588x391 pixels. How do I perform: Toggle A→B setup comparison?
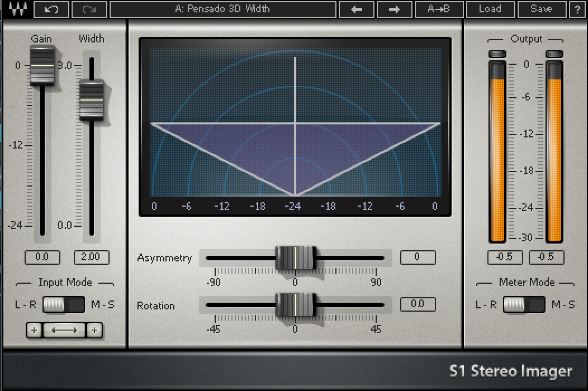coord(439,9)
